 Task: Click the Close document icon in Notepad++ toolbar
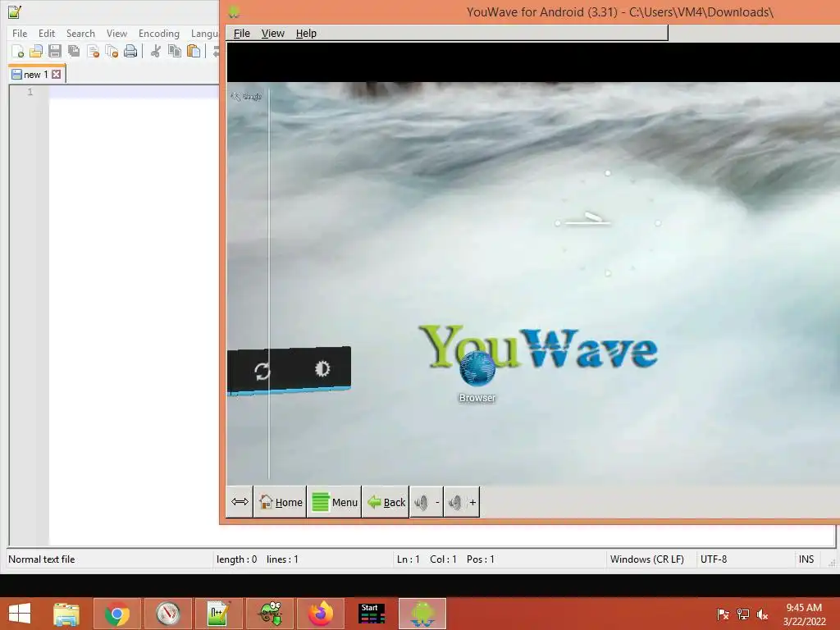click(93, 52)
